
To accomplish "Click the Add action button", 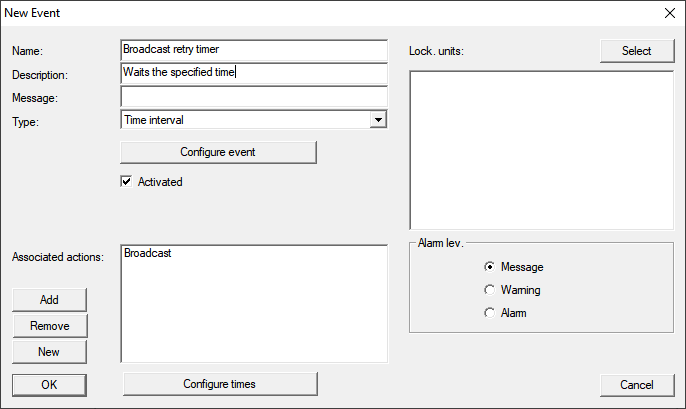I will tap(49, 300).
